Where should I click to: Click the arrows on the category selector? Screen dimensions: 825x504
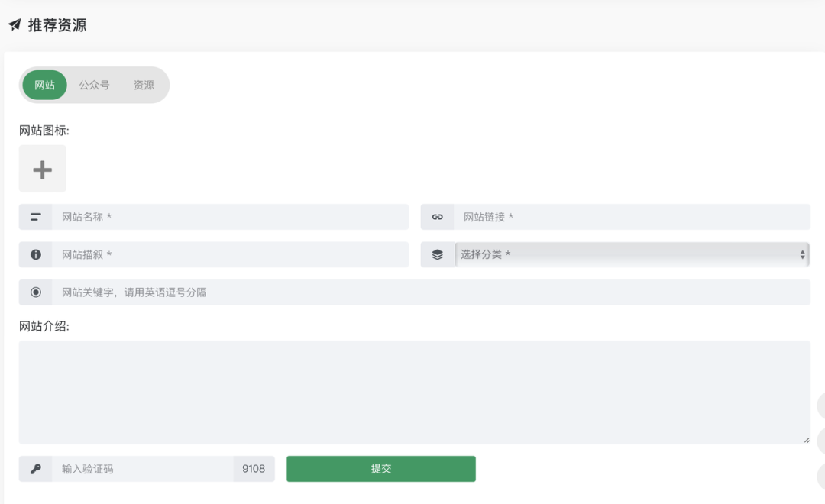pos(802,254)
